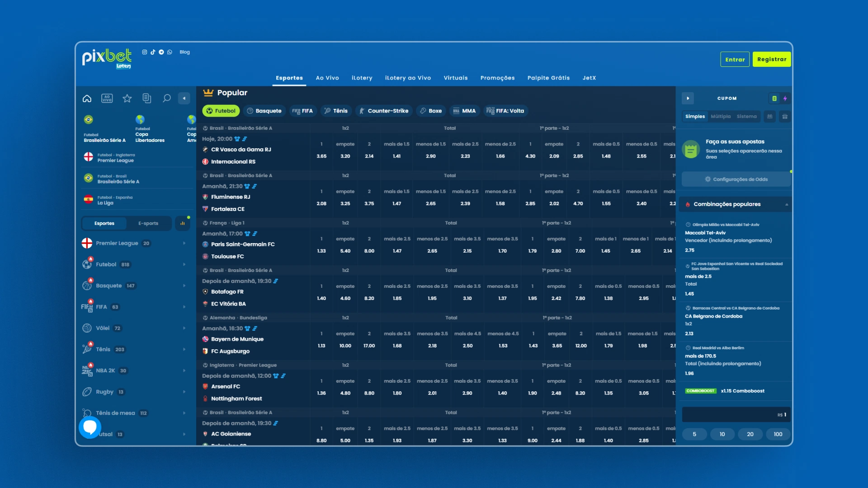Select the MMA filter chip
This screenshot has width=868, height=488.
point(464,111)
